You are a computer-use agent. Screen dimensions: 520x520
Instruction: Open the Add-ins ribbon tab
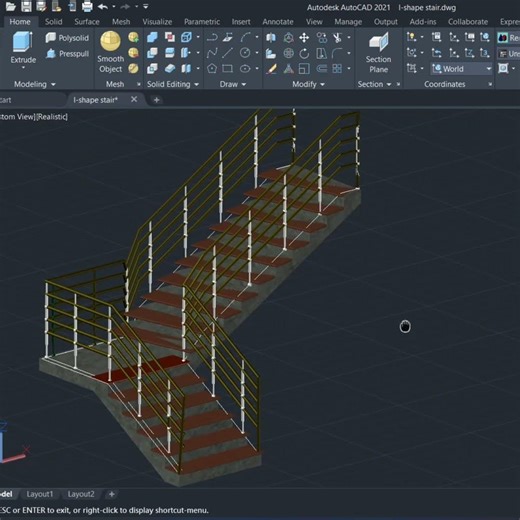click(x=423, y=22)
